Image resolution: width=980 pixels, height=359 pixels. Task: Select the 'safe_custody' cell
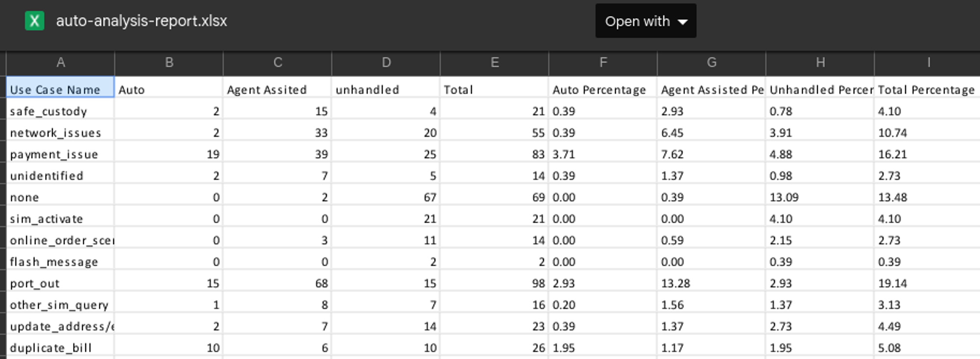pos(60,111)
